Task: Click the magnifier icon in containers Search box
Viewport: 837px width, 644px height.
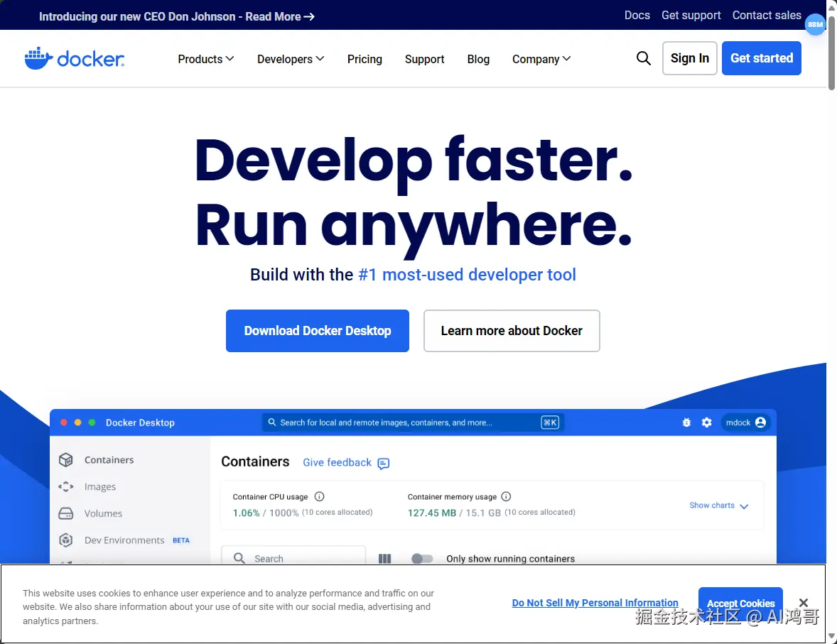Action: tap(239, 558)
